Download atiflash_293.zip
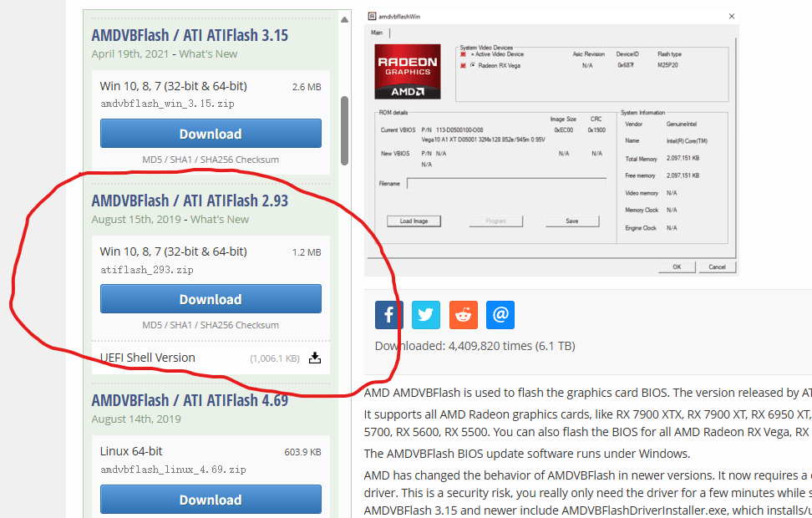 (211, 299)
